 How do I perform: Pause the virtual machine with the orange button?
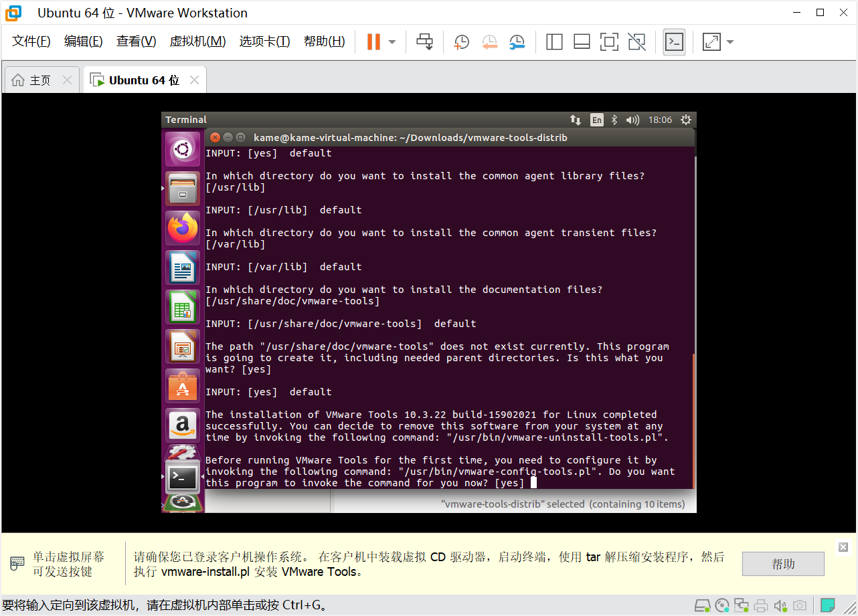(373, 41)
